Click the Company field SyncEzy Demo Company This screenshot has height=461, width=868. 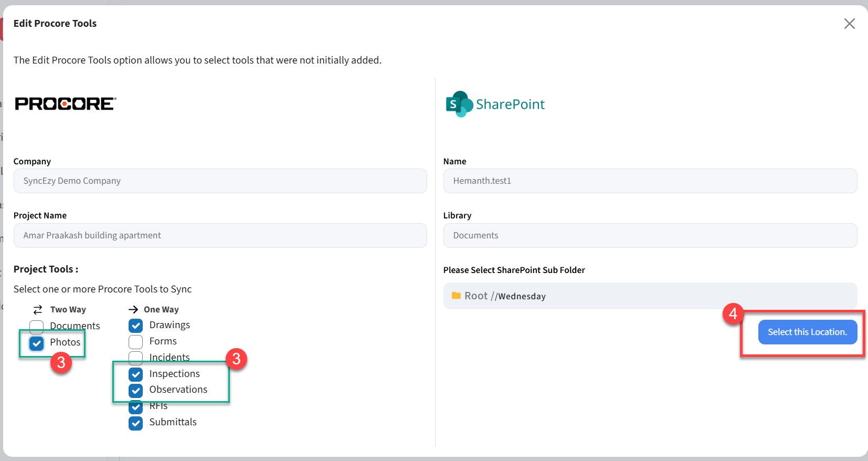tap(220, 181)
